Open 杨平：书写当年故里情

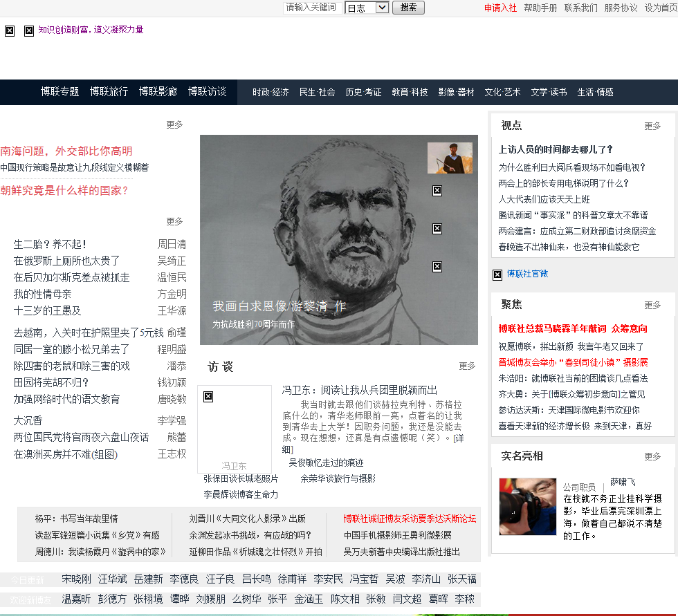[x=77, y=519]
